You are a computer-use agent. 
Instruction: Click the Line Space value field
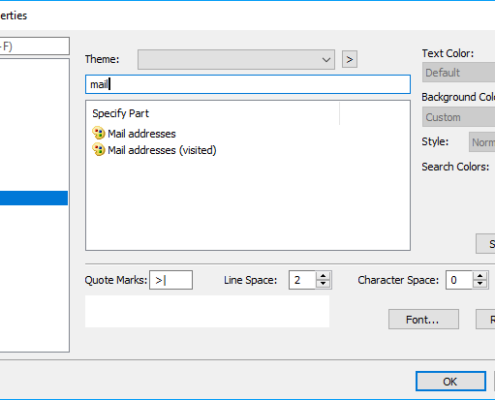point(302,280)
